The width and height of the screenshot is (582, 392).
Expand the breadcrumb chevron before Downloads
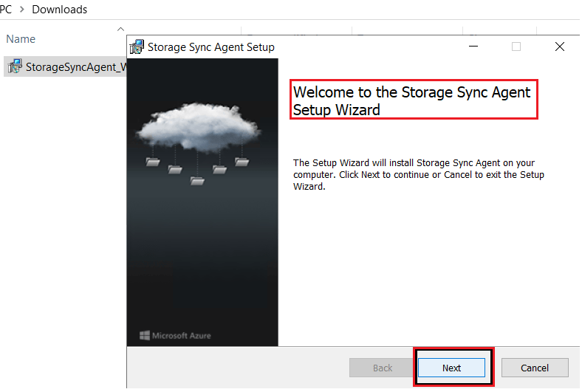22,10
